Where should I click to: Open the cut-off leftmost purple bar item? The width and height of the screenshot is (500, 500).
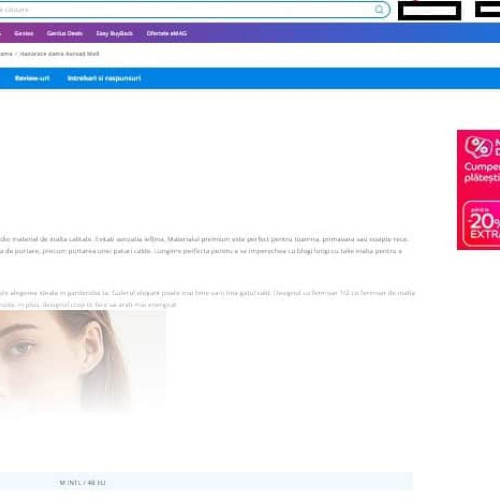click(1, 33)
